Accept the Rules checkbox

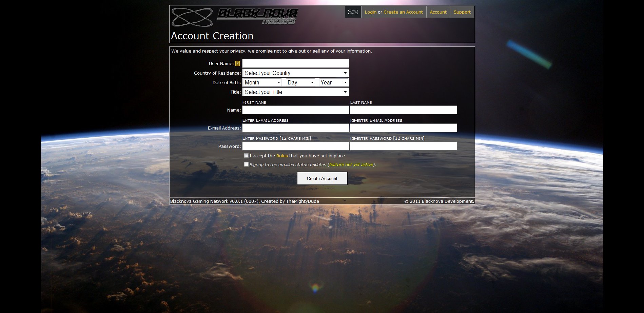pos(246,156)
